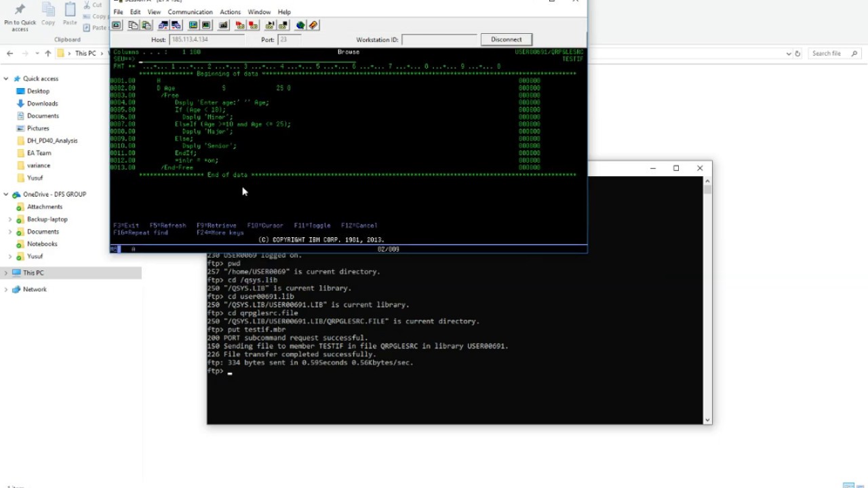Click the Receive file from host icon
Image resolution: width=868 pixels, height=488 pixels.
[x=176, y=25]
